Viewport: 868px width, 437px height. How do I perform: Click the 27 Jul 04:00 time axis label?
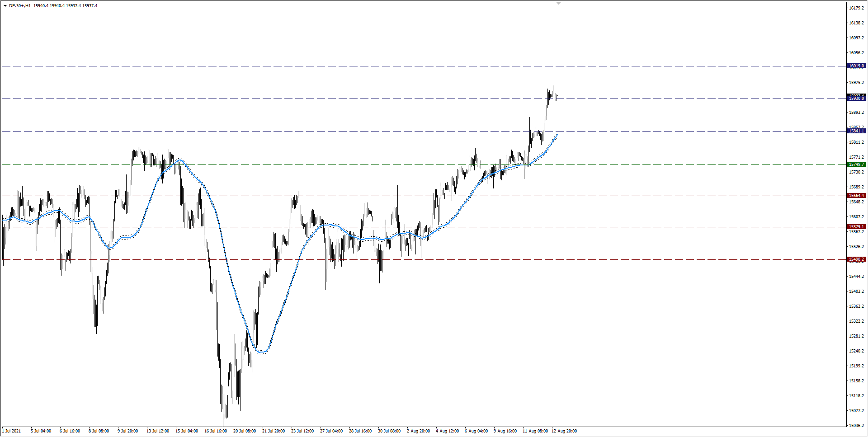click(331, 431)
